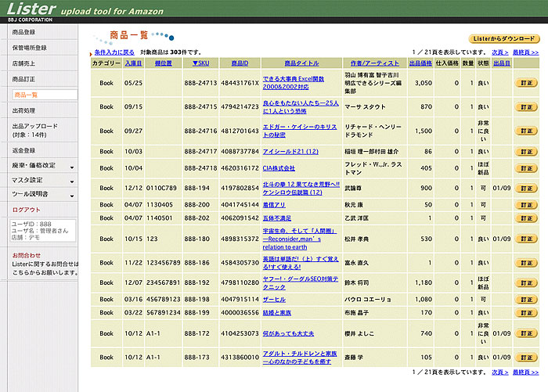Click 訂正 button for SKU 888-202
The image size is (548, 392).
(526, 218)
